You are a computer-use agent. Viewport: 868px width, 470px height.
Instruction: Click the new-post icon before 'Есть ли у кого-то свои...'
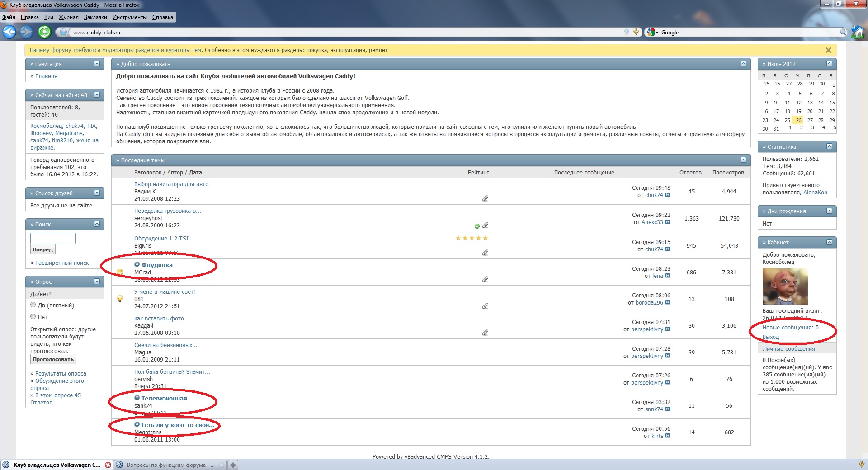[x=137, y=424]
